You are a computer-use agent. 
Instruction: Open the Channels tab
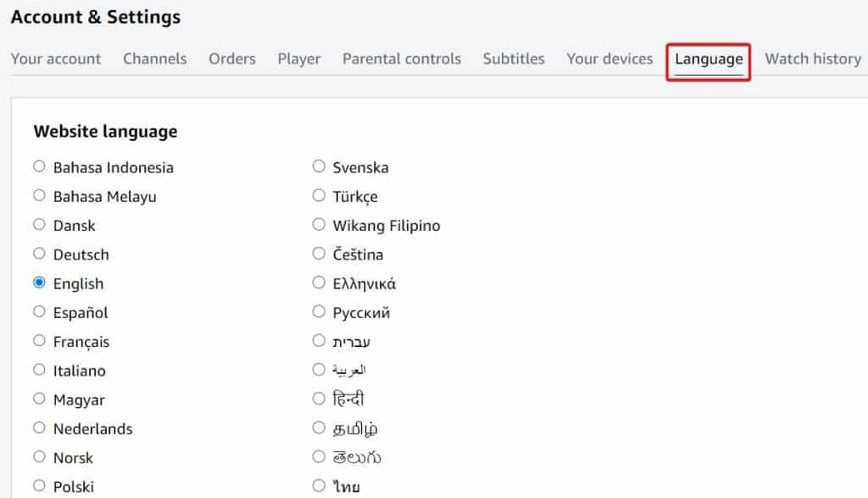click(x=154, y=59)
